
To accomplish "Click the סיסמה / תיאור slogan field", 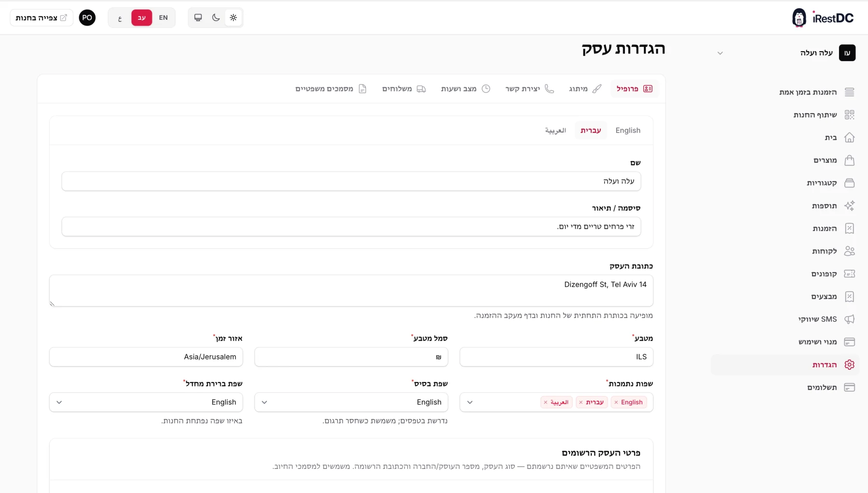I will 351,227.
